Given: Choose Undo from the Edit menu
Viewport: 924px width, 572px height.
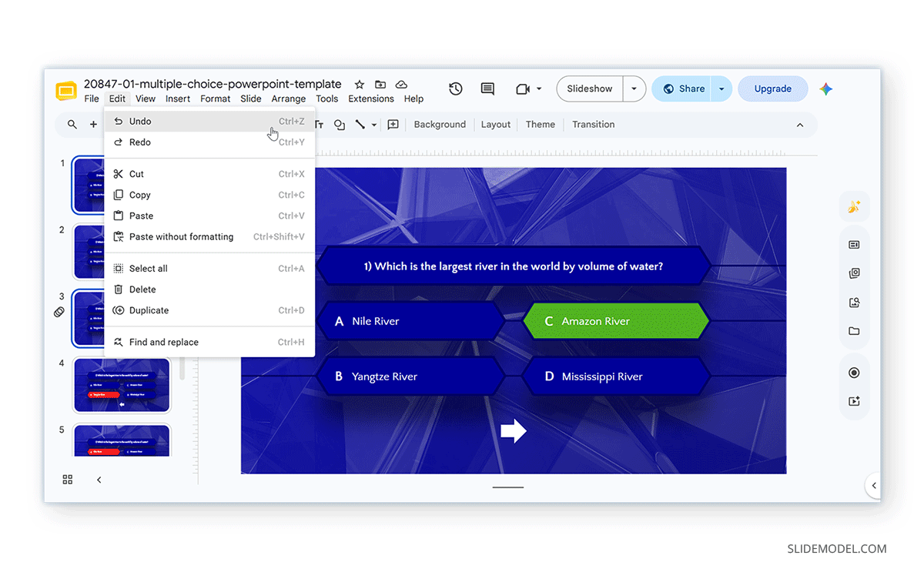Looking at the screenshot, I should point(209,122).
